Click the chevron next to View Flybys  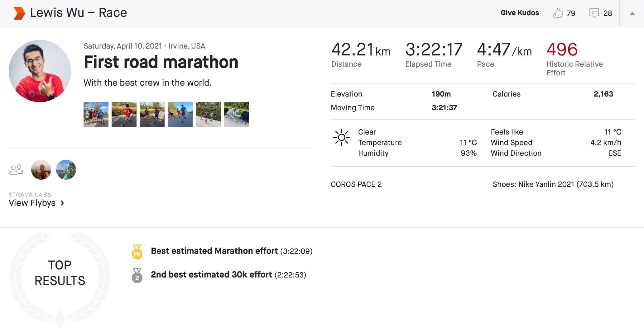(x=62, y=203)
